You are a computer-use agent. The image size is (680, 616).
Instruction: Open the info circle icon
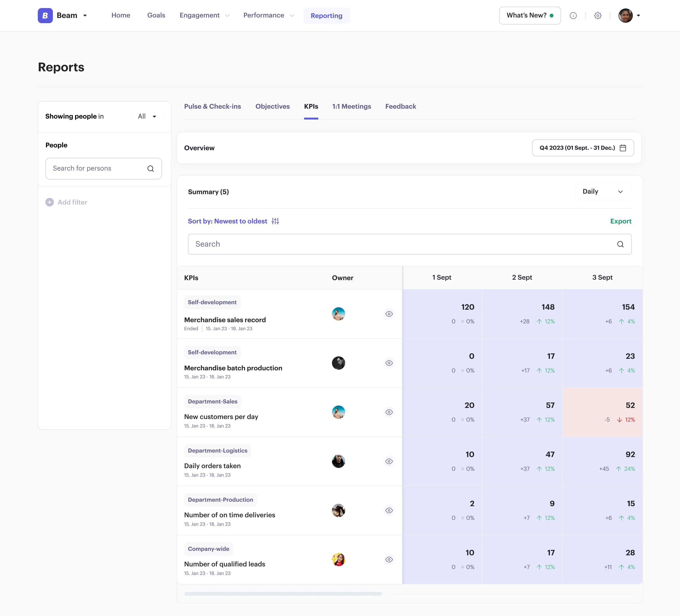coord(573,16)
